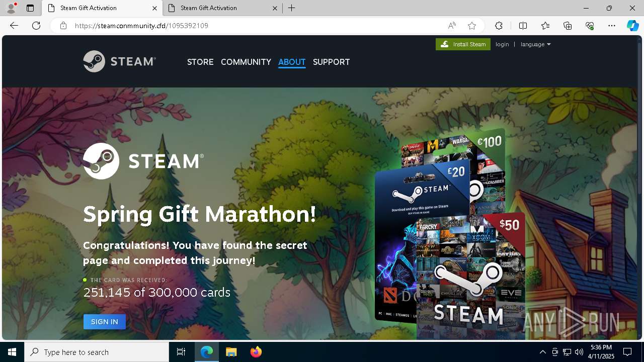Screen dimensions: 644x362
Task: Click the network icon in system tray
Action: pos(567,352)
